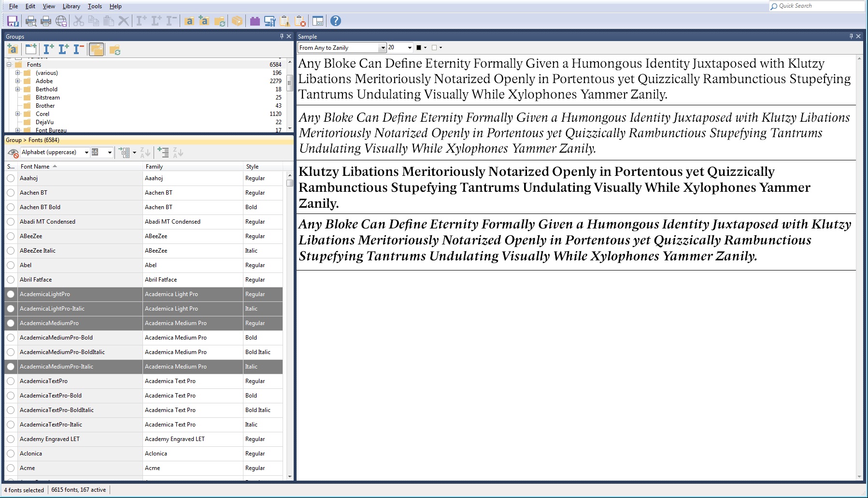Toggle activation circle for Aclonica

[x=11, y=454]
